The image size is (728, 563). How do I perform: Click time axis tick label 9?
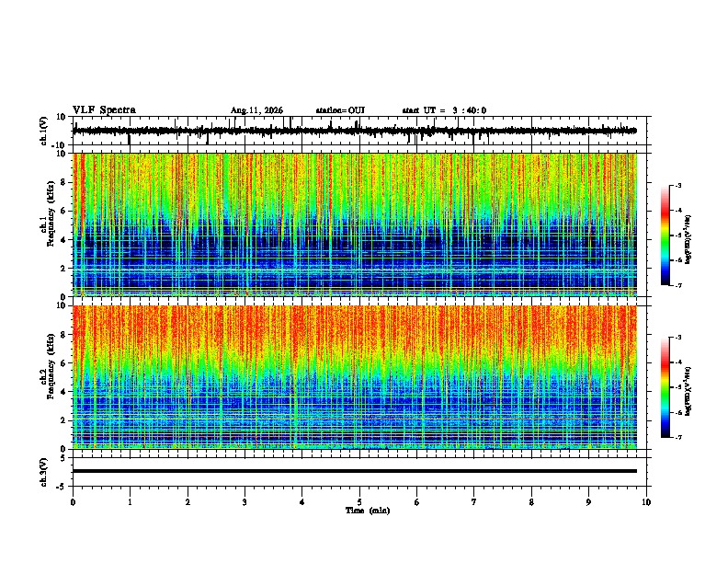588,502
